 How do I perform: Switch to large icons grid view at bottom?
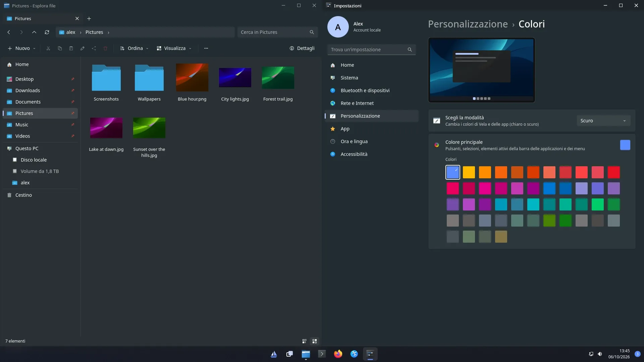coord(315,341)
